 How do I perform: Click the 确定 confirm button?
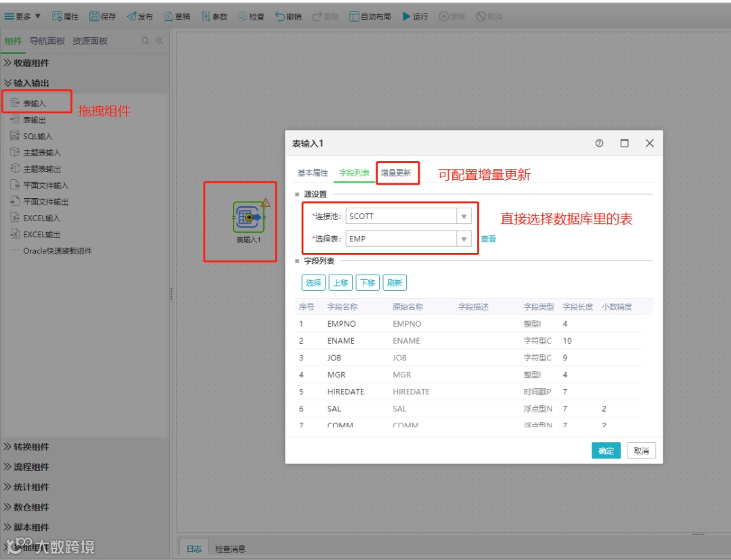click(606, 450)
